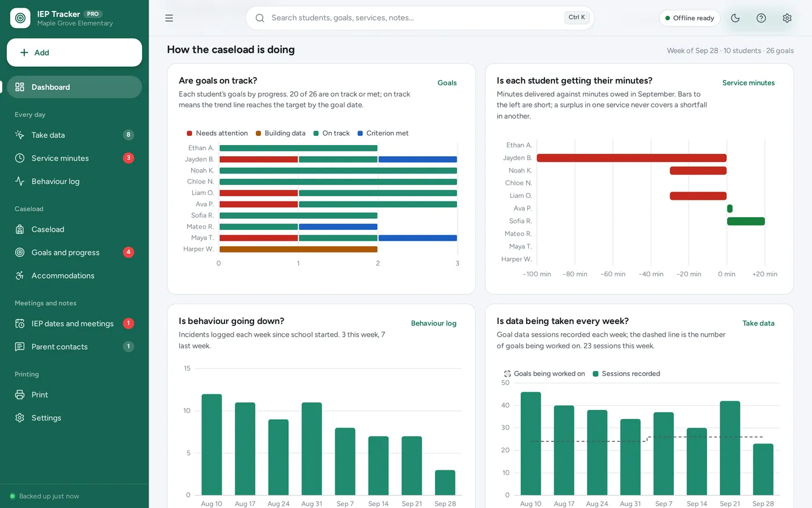Click the Parent contacts message icon
This screenshot has width=812, height=508.
[20, 347]
